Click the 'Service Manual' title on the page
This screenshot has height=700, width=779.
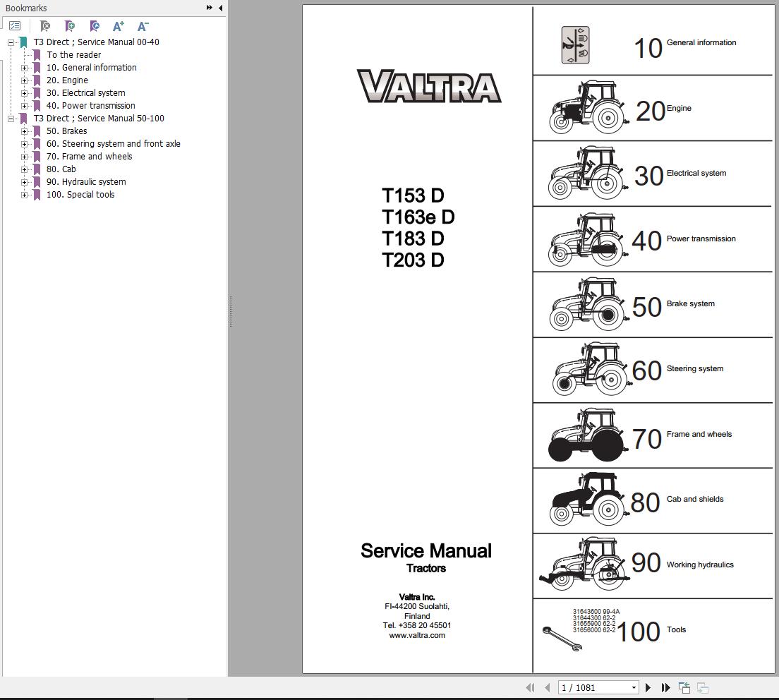pos(426,550)
